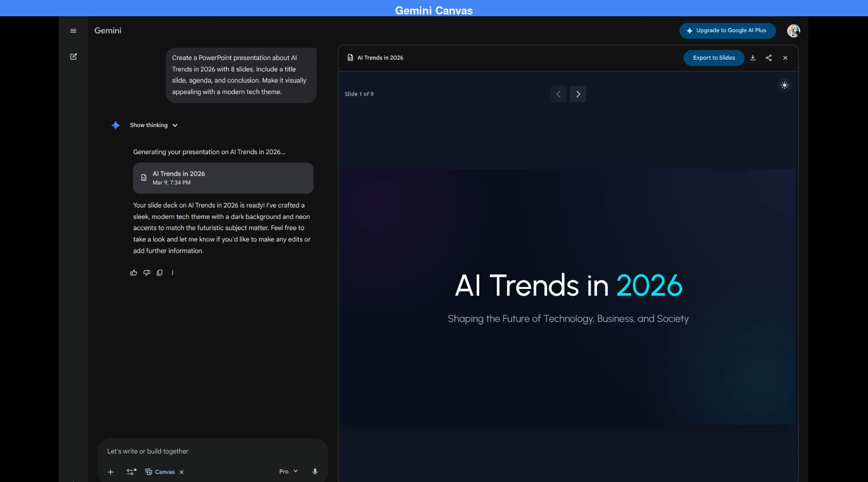Open the tools settings icon
This screenshot has height=482, width=868.
tap(131, 472)
